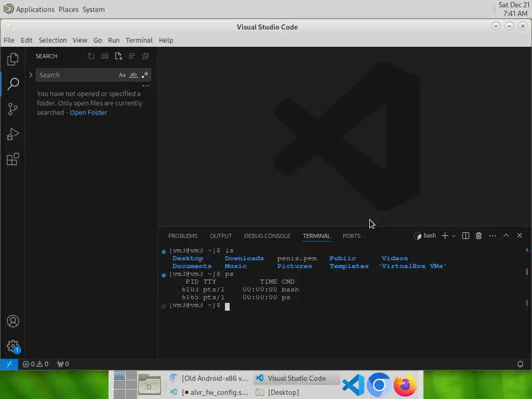Launch Chromium browser from dock
This screenshot has width=532, height=399.
coord(379,385)
